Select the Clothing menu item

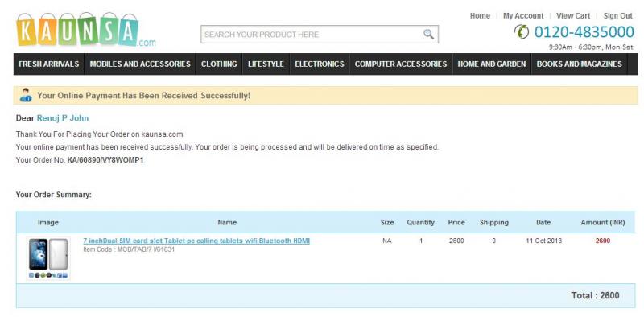click(x=219, y=64)
